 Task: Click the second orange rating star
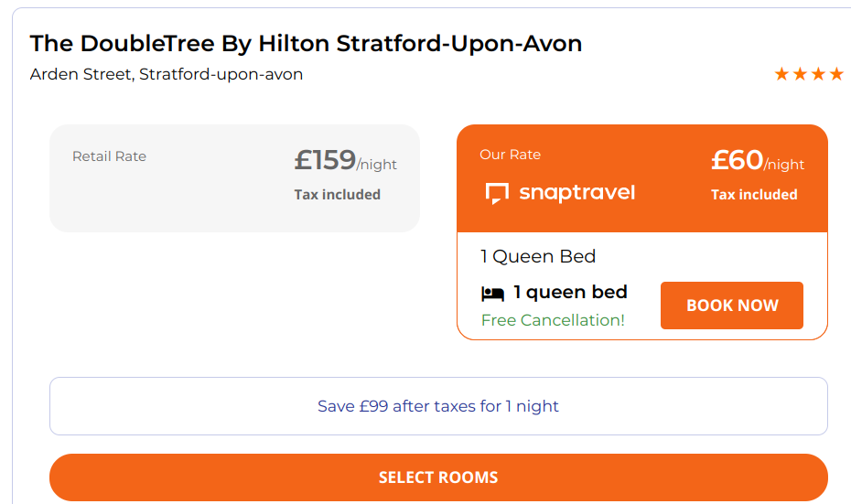coord(800,74)
